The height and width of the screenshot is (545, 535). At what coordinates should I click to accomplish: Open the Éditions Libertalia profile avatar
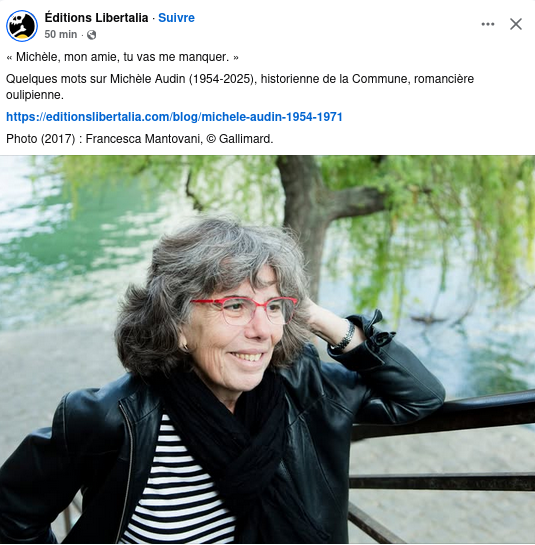pyautogui.click(x=22, y=26)
